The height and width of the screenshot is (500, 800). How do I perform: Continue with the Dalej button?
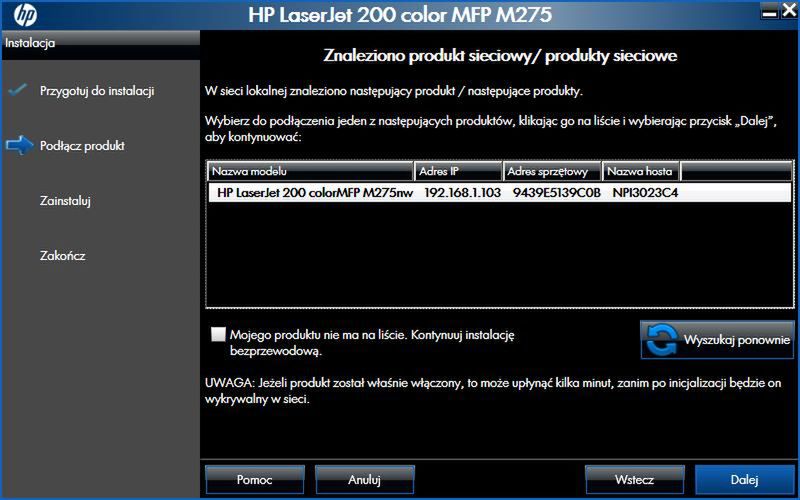click(x=744, y=480)
